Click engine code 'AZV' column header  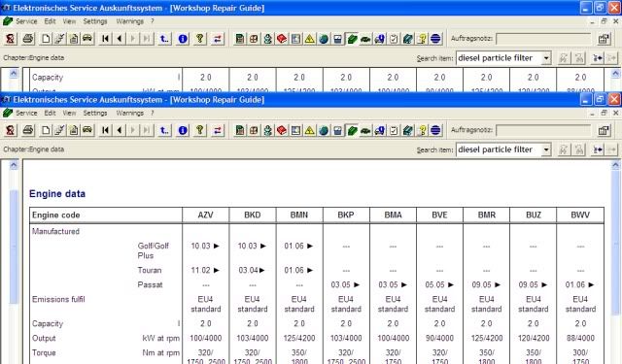pyautogui.click(x=205, y=215)
